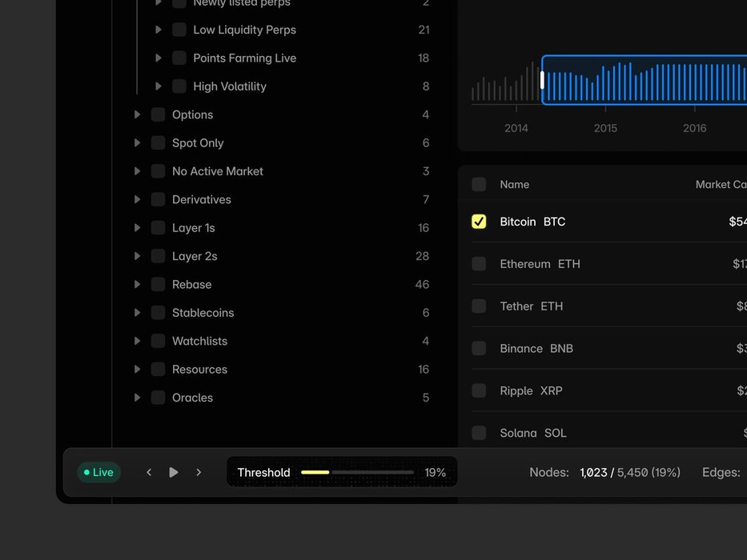The height and width of the screenshot is (560, 747).
Task: Step forward with the next arrow
Action: (199, 473)
